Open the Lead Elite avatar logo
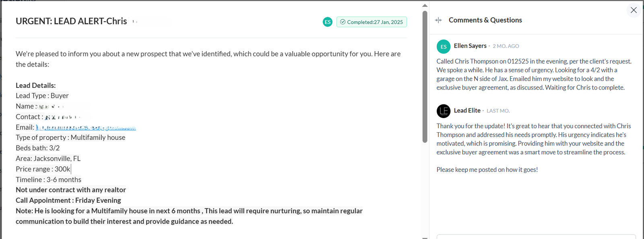644x239 pixels. click(x=444, y=111)
